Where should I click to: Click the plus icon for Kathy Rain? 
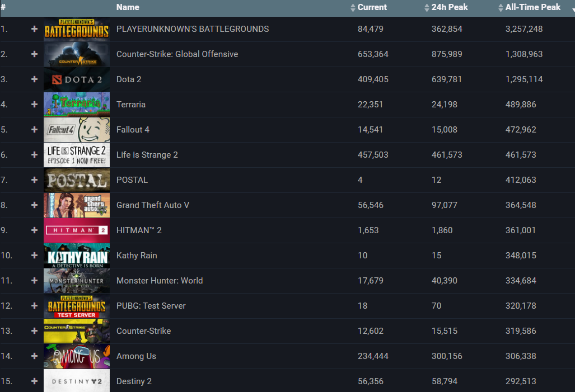(x=35, y=256)
